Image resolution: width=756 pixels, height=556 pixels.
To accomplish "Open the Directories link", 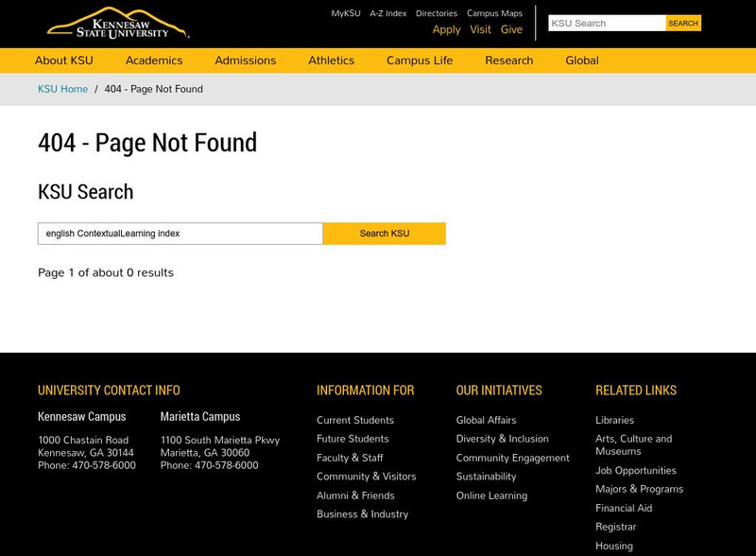I will coord(437,13).
